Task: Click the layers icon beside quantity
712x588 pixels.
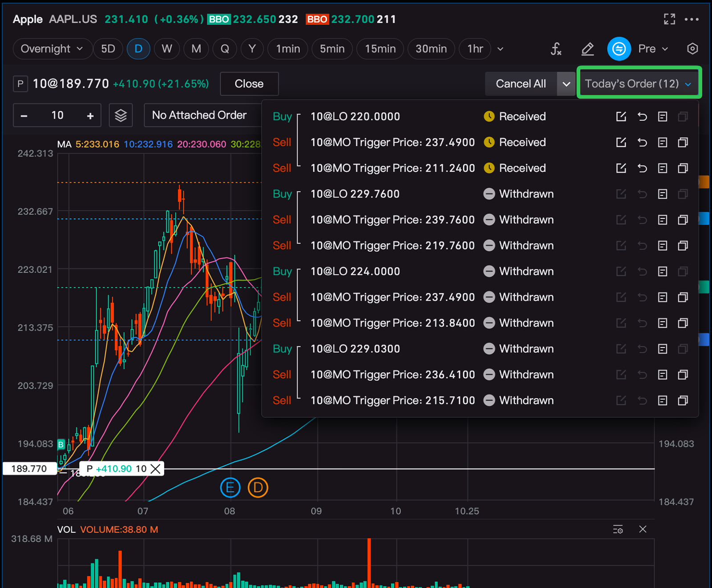Action: (121, 116)
